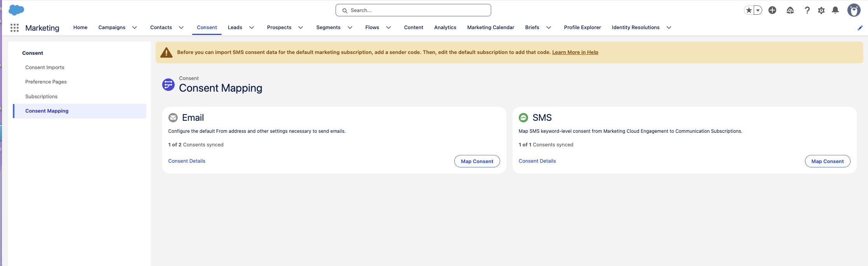The height and width of the screenshot is (266, 868).
Task: Click Map Consent button in SMS card
Action: click(828, 162)
